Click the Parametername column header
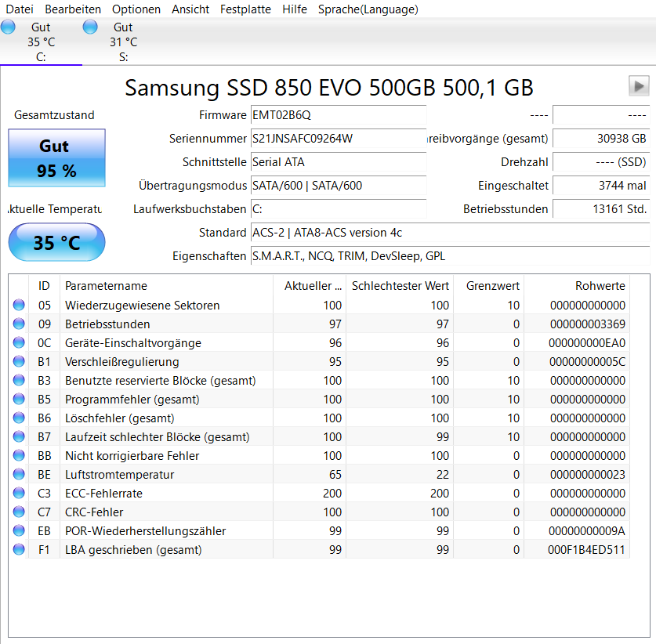The width and height of the screenshot is (656, 644). tap(166, 286)
